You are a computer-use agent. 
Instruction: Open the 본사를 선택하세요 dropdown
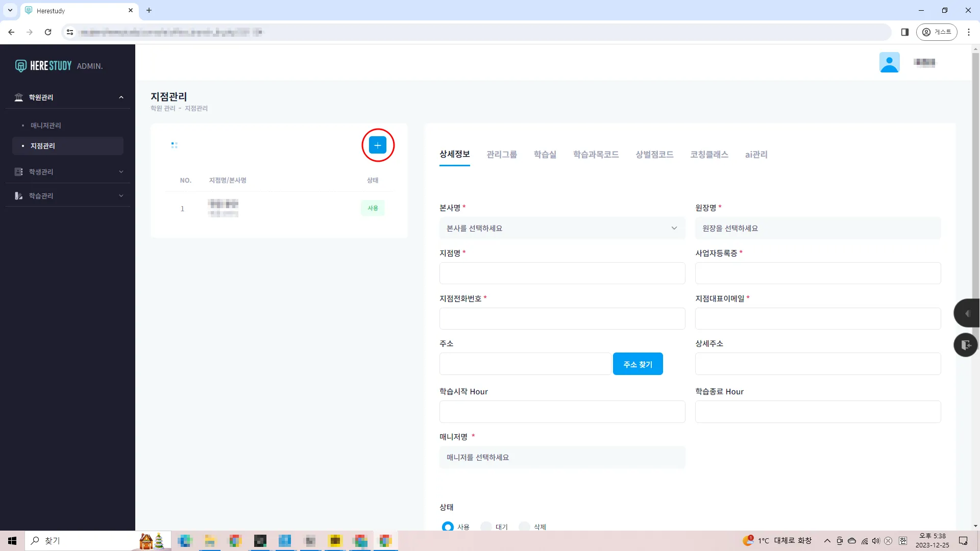tap(562, 228)
